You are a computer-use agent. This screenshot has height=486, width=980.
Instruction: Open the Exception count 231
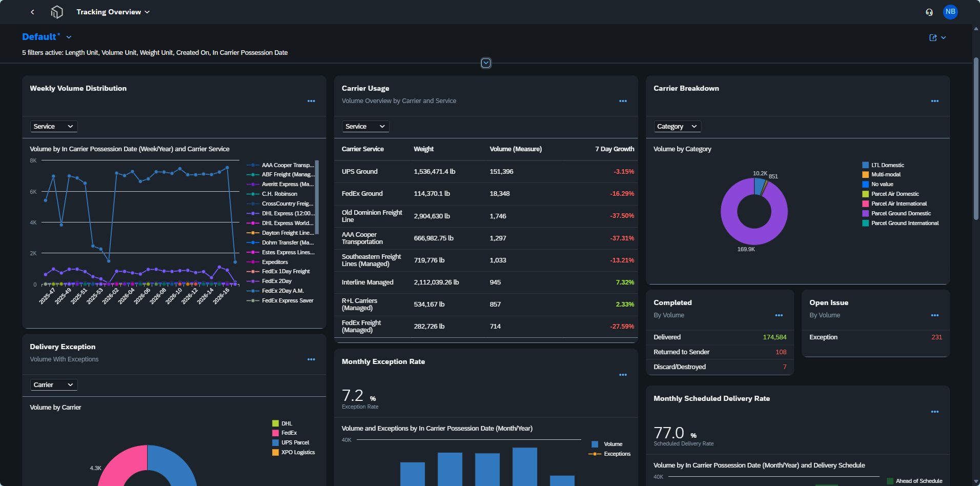click(x=936, y=337)
